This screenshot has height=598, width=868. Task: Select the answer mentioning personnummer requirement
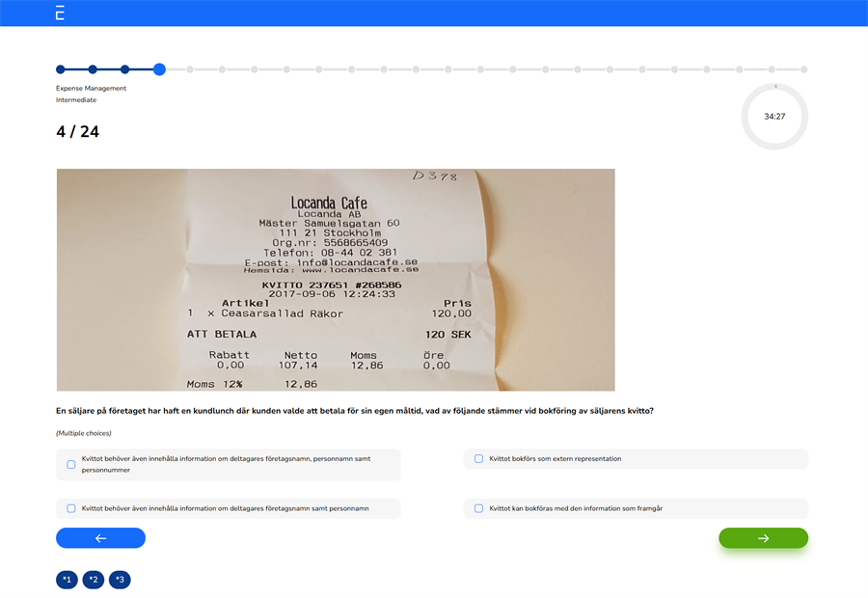(69, 464)
